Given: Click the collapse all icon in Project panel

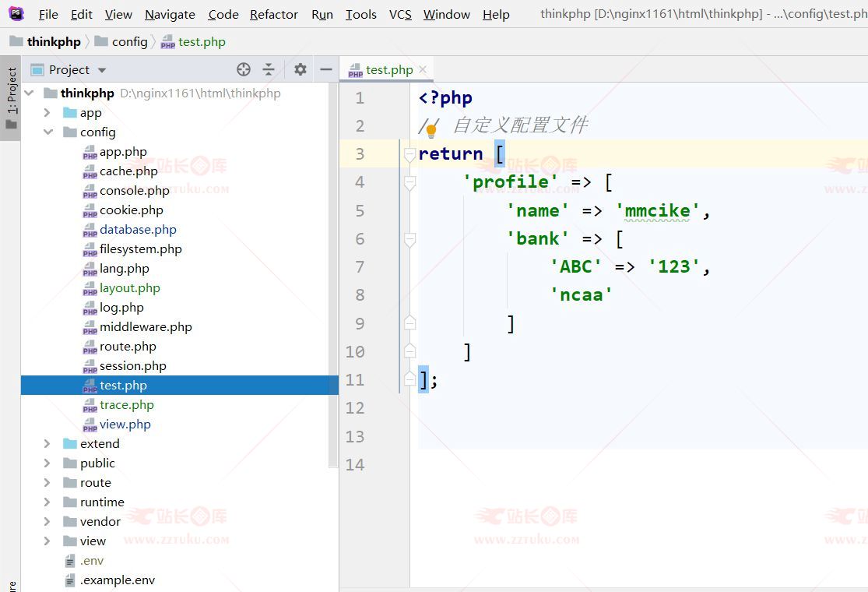Looking at the screenshot, I should [x=269, y=69].
